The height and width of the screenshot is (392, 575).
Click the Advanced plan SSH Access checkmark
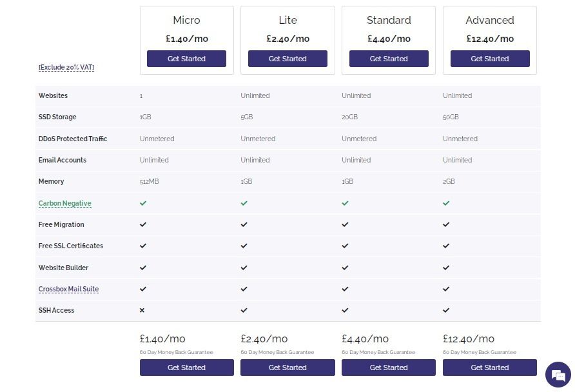pyautogui.click(x=446, y=310)
